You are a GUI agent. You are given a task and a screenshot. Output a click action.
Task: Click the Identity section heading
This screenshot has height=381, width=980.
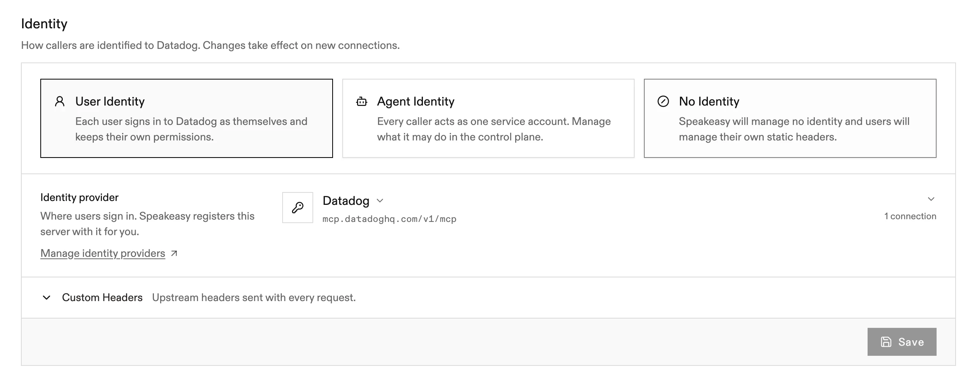[44, 24]
